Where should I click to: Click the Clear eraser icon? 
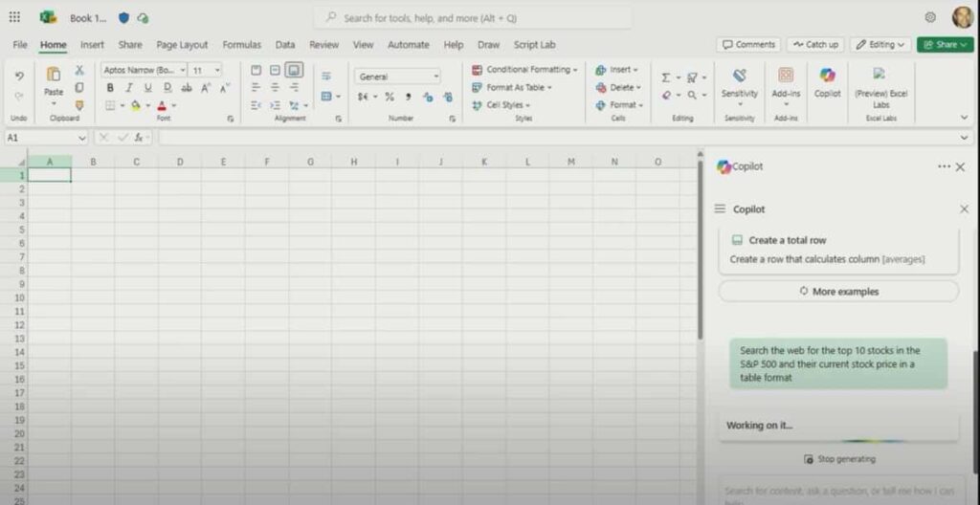[666, 95]
